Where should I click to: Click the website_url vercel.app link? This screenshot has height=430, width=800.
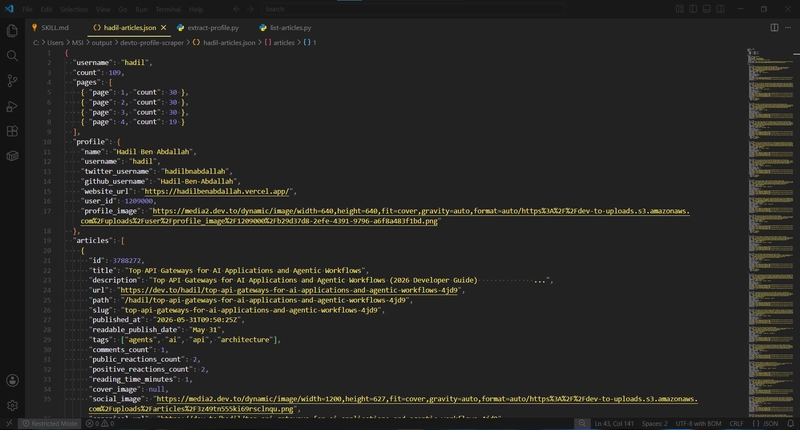[217, 191]
